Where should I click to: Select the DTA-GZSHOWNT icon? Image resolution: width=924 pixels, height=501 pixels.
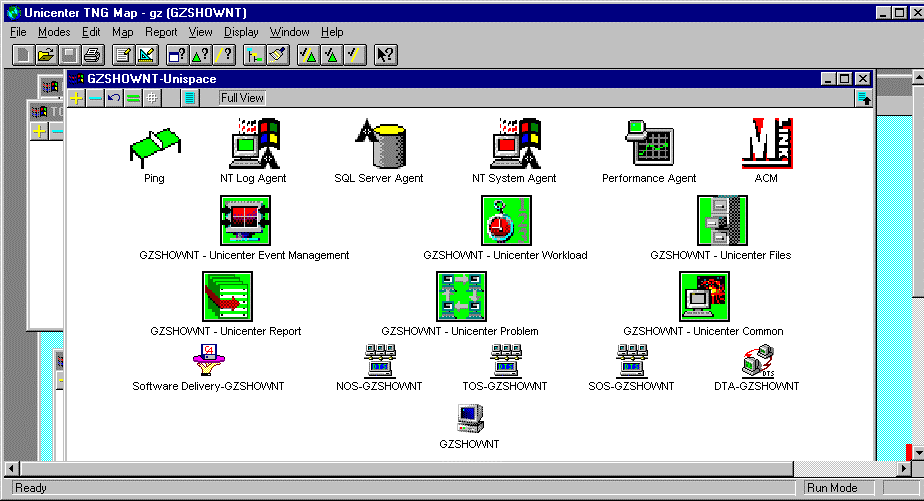(758, 361)
